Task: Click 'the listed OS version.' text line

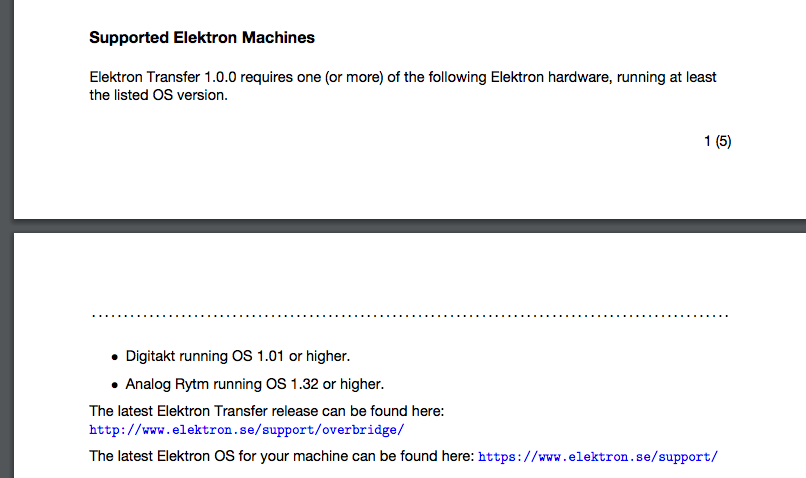Action: [159, 96]
